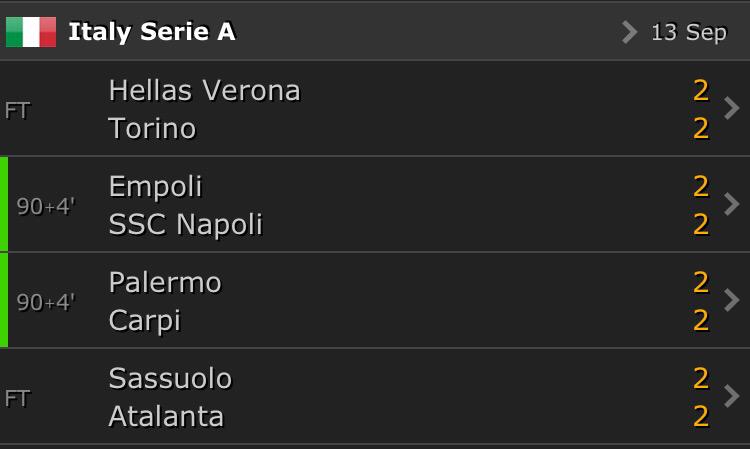The height and width of the screenshot is (449, 750).
Task: Open Sassuolo vs Atalanta chevron
Action: click(732, 396)
